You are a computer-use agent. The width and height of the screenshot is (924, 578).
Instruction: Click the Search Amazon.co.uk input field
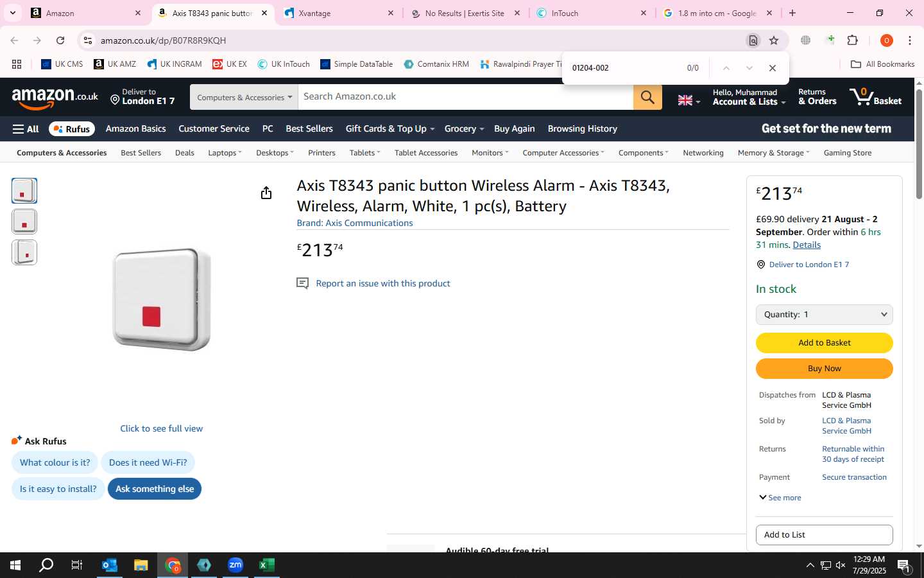[x=466, y=97]
